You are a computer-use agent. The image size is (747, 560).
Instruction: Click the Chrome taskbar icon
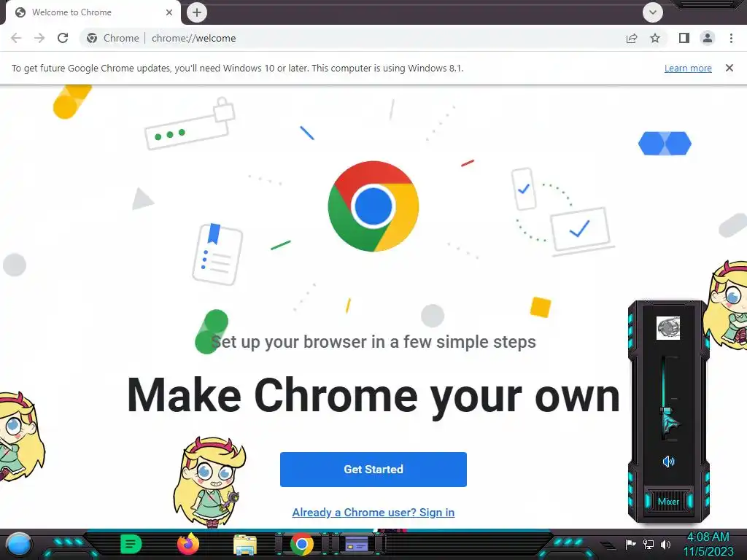click(x=301, y=544)
